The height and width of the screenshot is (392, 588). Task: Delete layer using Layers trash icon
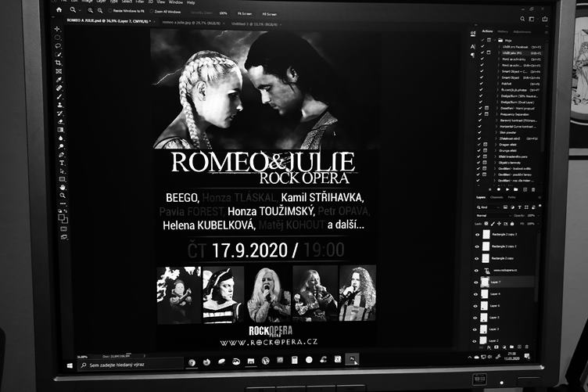tap(526, 347)
